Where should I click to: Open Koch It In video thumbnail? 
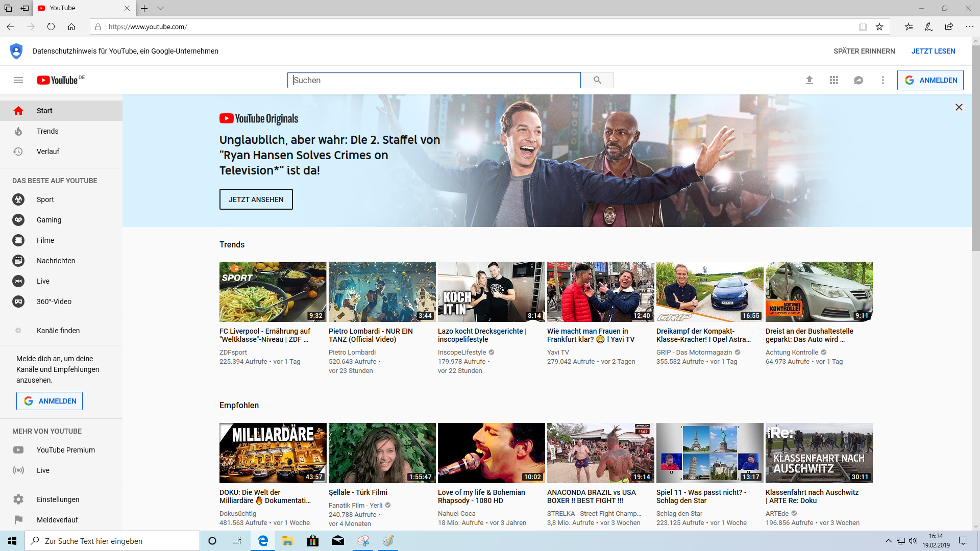pyautogui.click(x=492, y=292)
